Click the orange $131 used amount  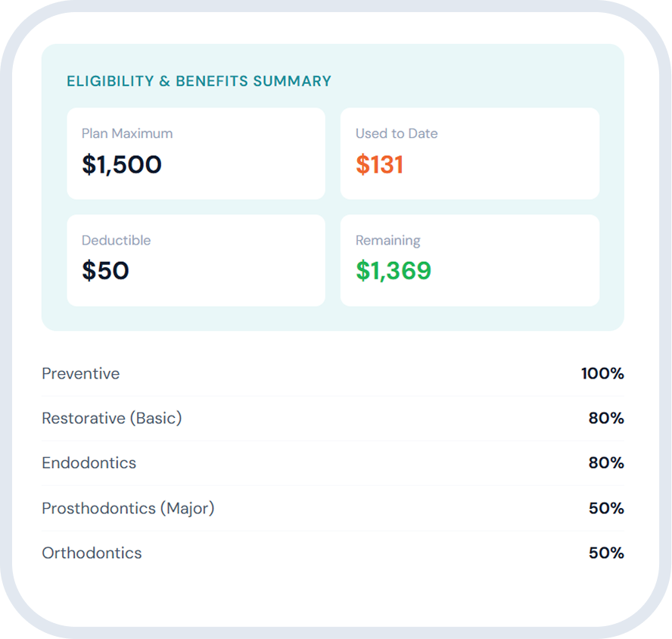click(379, 165)
